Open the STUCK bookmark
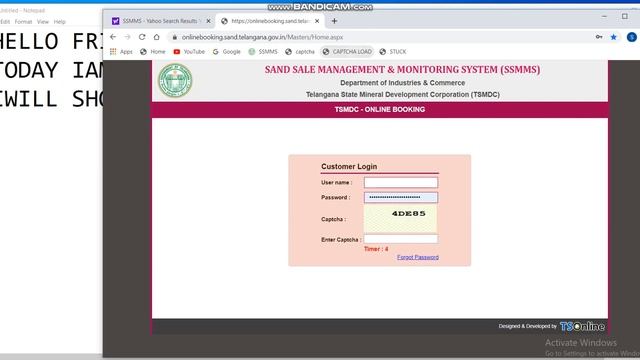The width and height of the screenshot is (640, 360). click(393, 52)
